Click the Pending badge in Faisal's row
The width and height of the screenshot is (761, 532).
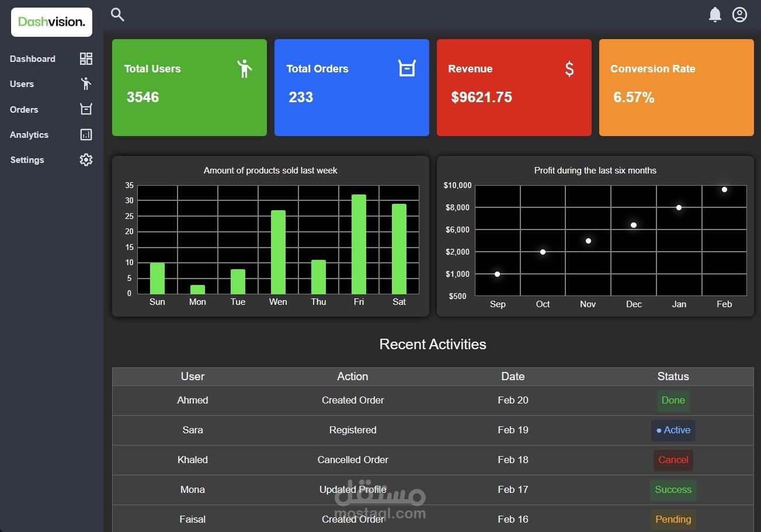point(673,519)
